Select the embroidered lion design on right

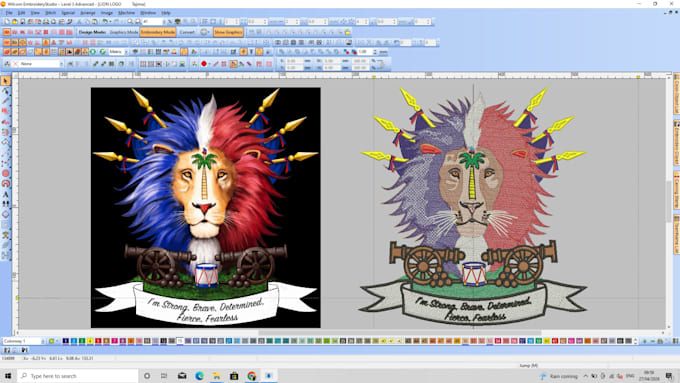(473, 206)
